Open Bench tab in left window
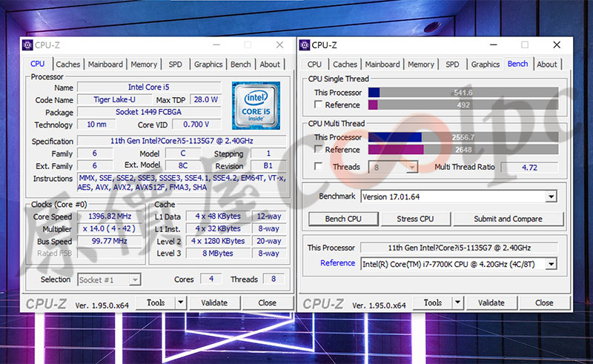Image resolution: width=593 pixels, height=364 pixels. [240, 64]
